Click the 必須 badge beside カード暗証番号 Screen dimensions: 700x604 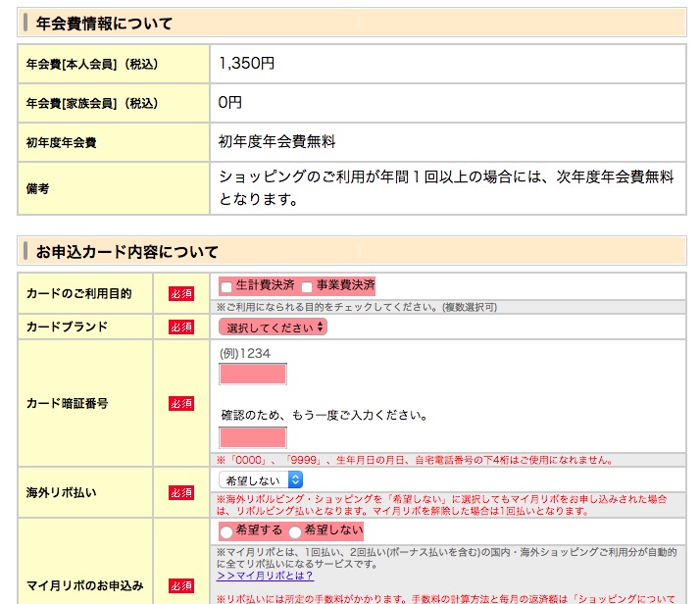click(181, 403)
